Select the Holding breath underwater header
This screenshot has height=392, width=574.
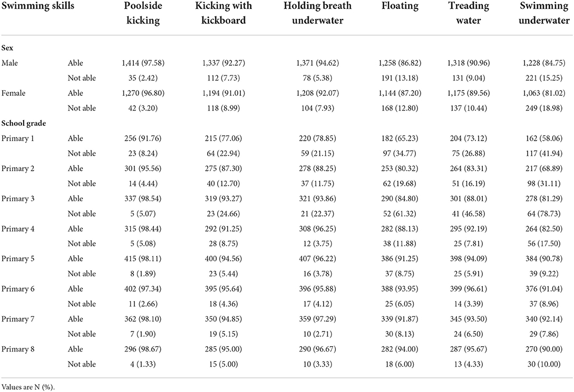(x=317, y=13)
